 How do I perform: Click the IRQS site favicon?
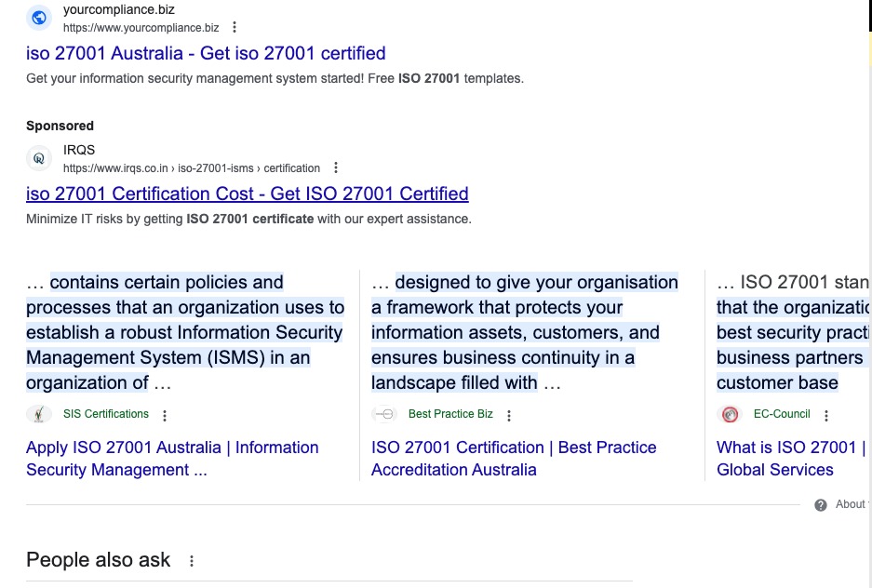point(39,158)
